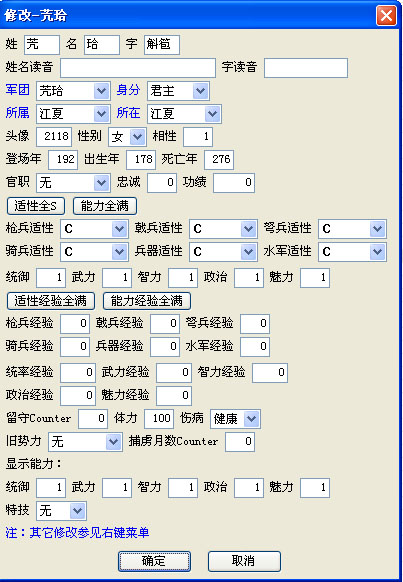Click the 智力经验 input field

[270, 373]
